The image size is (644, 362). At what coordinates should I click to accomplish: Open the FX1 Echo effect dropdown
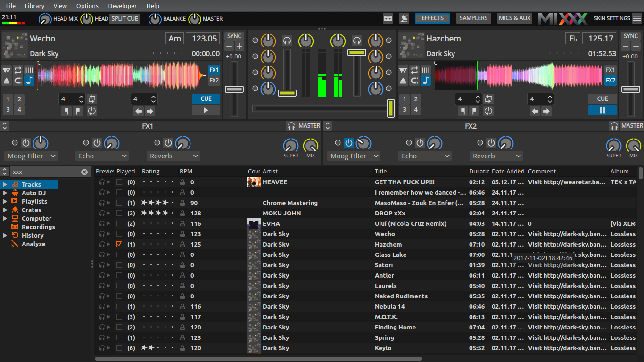coord(102,156)
